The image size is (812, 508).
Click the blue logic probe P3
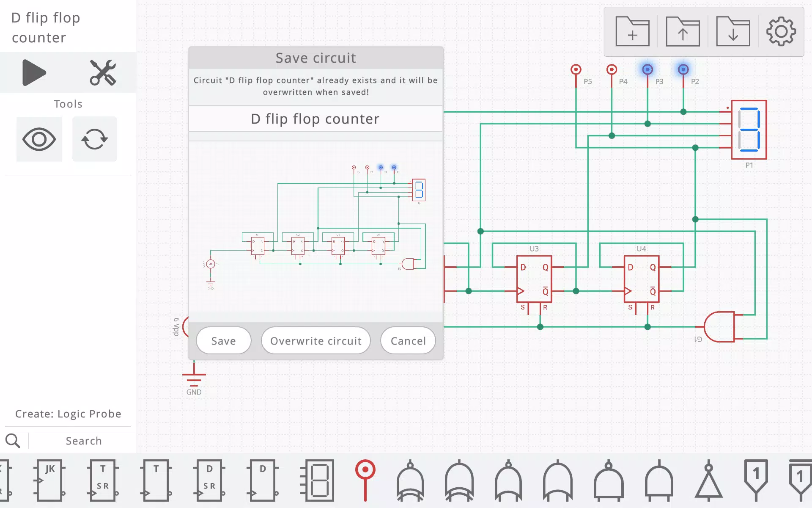[x=647, y=69]
